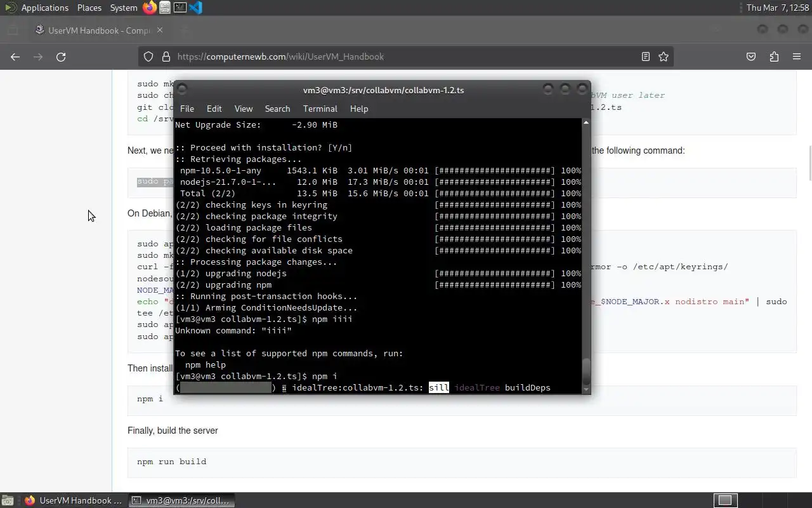
Task: Open terminal File menu
Action: click(187, 109)
